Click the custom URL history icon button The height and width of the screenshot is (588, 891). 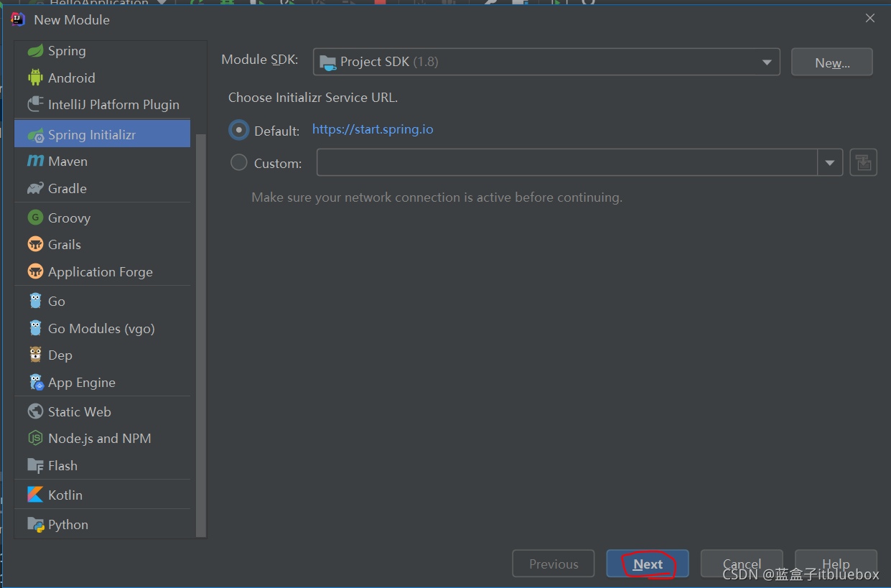(x=863, y=162)
